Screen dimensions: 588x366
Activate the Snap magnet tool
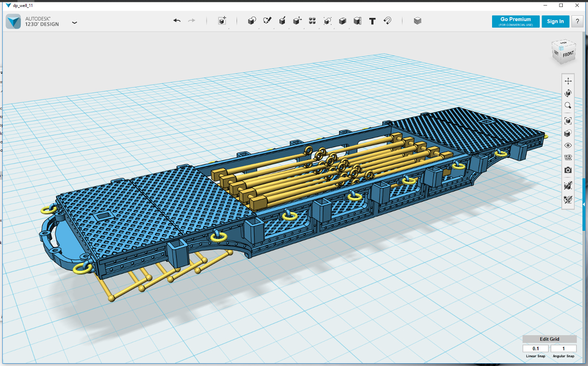[387, 21]
